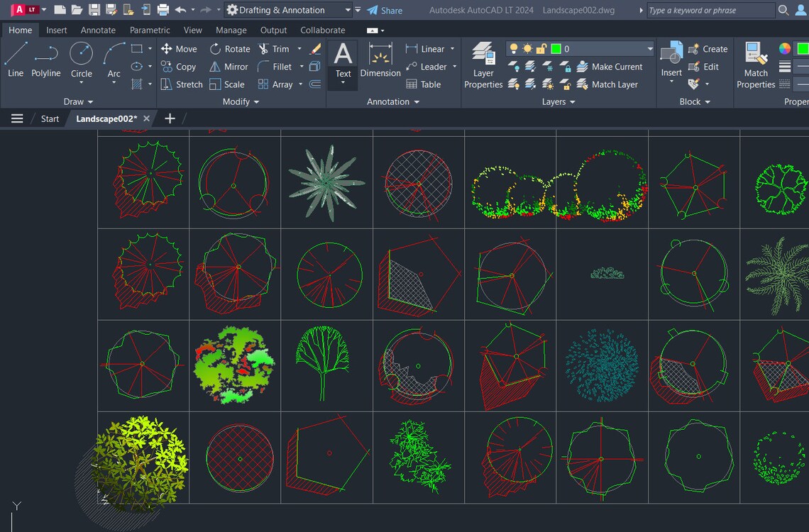Toggle layer lock in the layer bar

click(541, 48)
